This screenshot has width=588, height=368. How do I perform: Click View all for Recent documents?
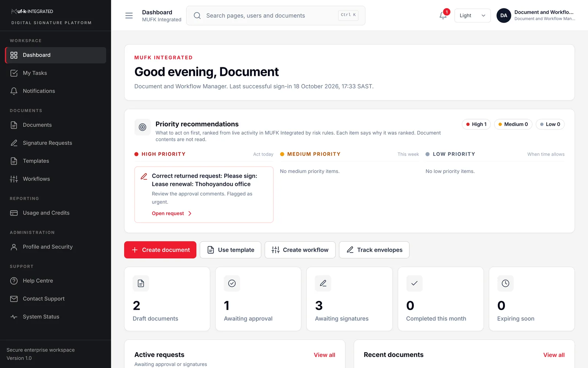[554, 355]
